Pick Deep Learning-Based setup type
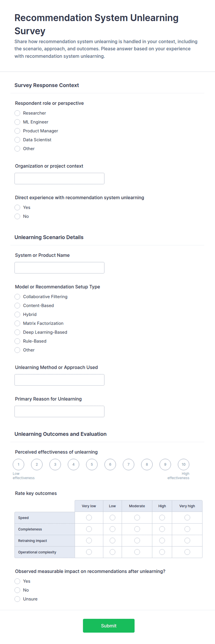 point(17,332)
